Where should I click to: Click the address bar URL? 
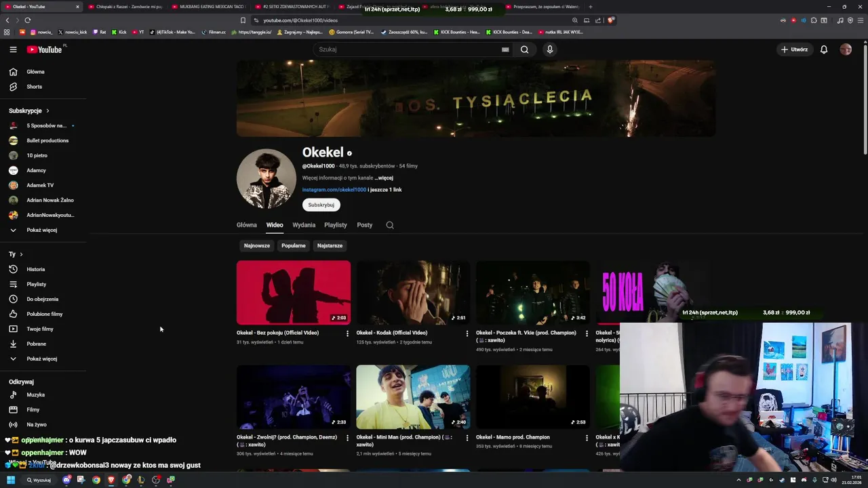pos(300,20)
